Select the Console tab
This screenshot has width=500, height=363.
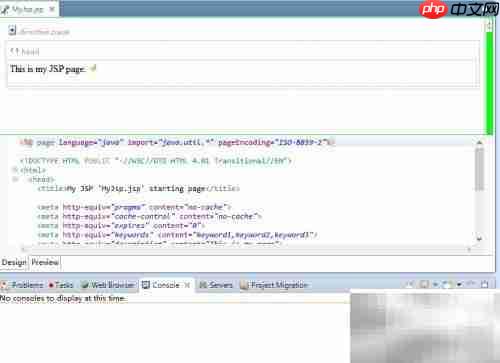click(166, 285)
